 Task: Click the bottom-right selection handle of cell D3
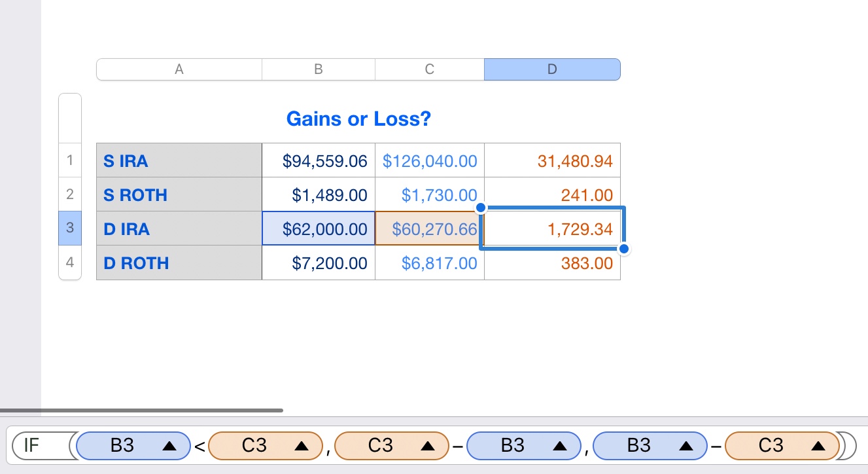point(624,249)
